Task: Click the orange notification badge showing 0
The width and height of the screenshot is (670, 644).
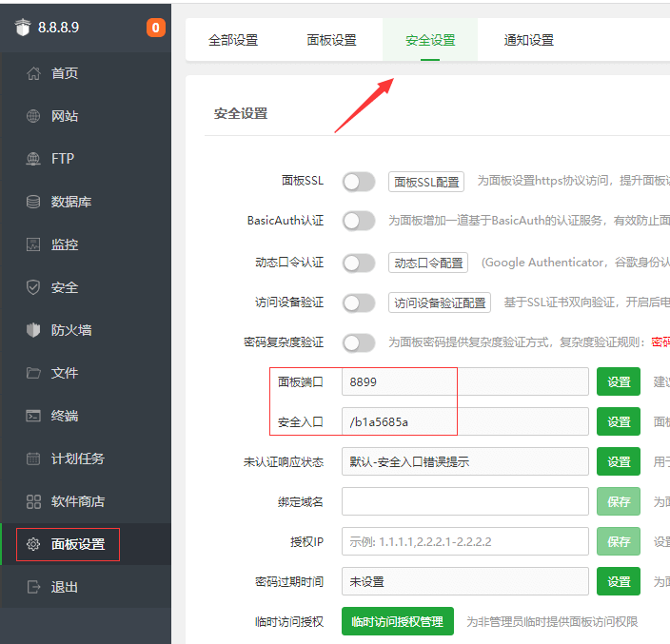Action: [x=155, y=28]
